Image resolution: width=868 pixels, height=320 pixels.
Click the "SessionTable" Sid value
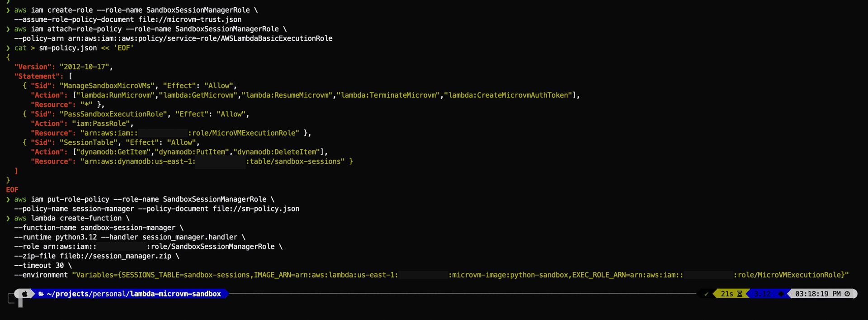point(89,143)
